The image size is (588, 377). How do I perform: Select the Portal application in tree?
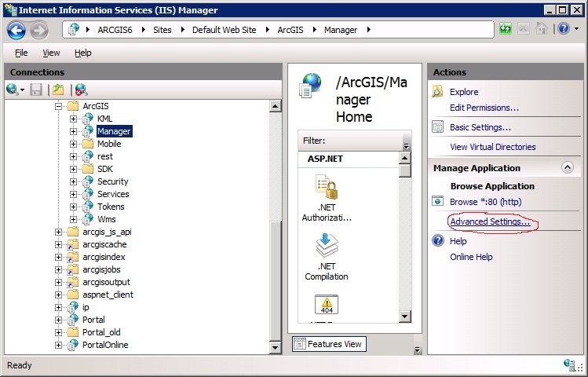[93, 320]
